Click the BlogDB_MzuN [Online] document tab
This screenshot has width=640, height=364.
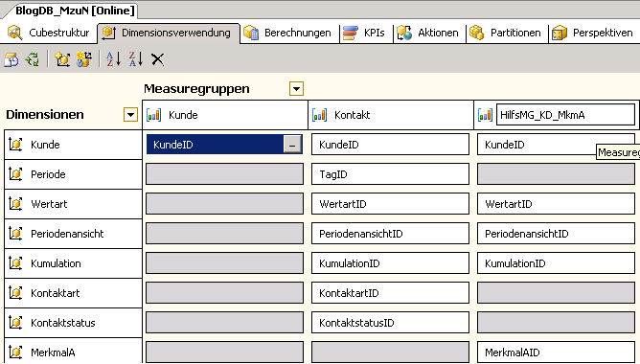75,11
